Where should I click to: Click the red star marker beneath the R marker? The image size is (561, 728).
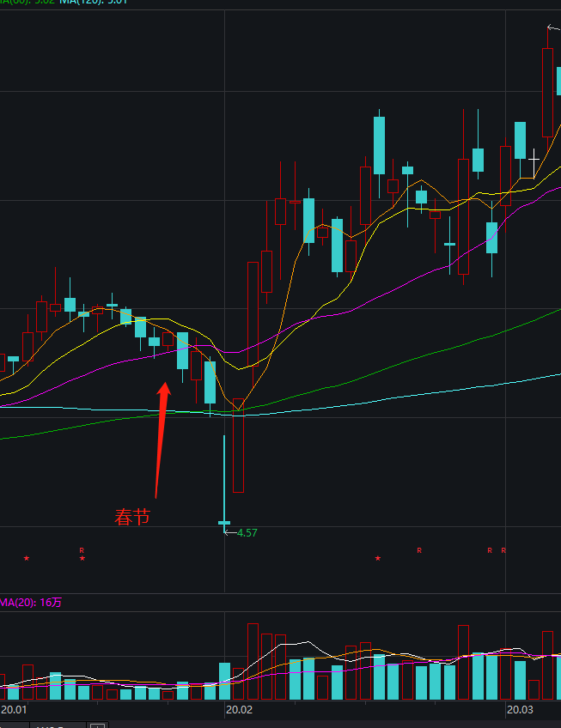click(82, 558)
